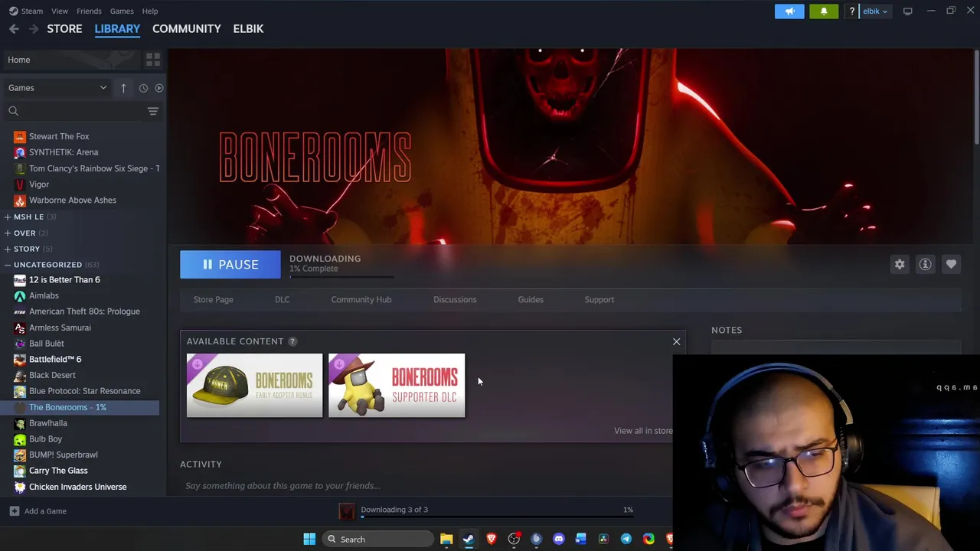980x551 pixels.
Task: Select Carry The Glass game
Action: [x=58, y=471]
